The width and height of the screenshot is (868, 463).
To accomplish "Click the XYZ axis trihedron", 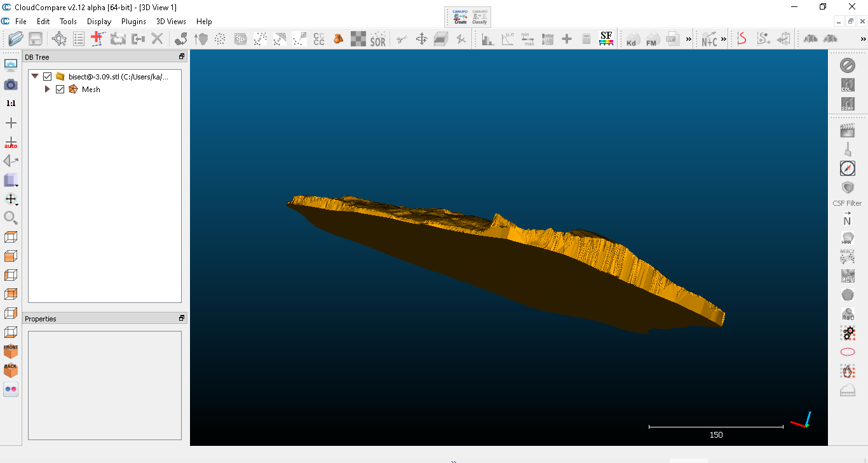I will [x=801, y=420].
